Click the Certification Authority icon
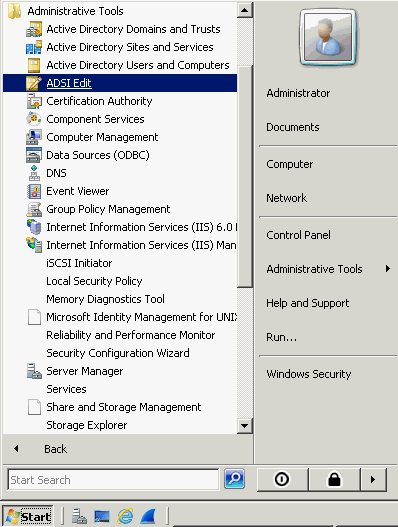398x527 pixels. coord(34,101)
